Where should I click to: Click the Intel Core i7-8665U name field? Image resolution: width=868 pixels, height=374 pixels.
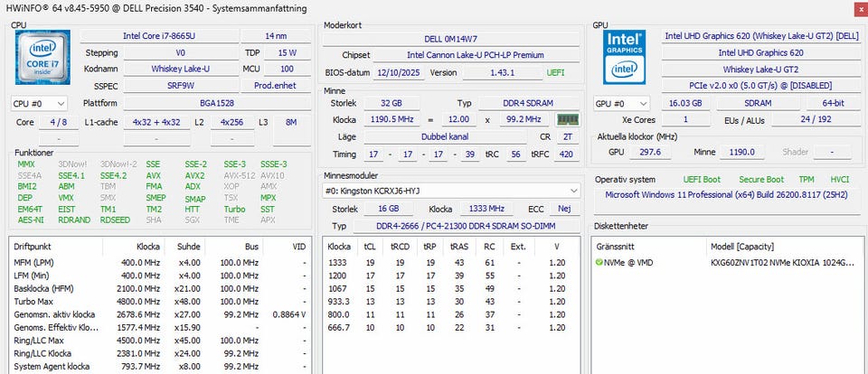point(157,36)
